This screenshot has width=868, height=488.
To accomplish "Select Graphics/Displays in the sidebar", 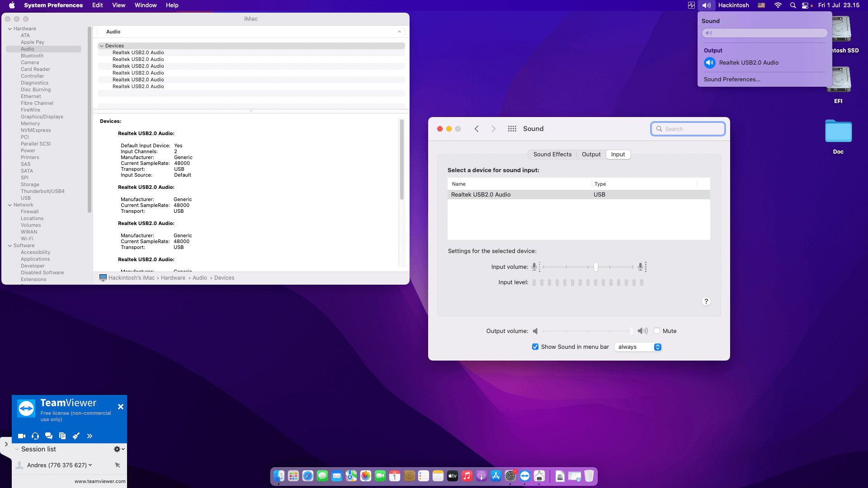I will click(42, 117).
